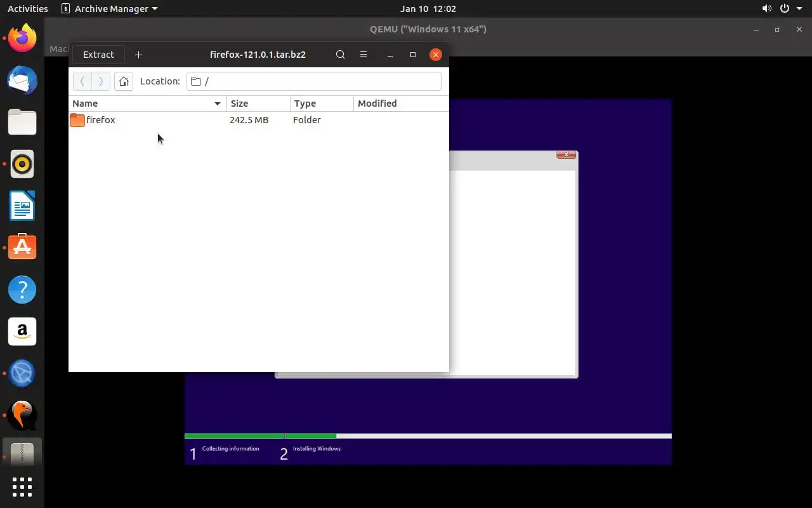Open Rhythmbox from the dock
Screen dimensions: 812x508
[22, 164]
